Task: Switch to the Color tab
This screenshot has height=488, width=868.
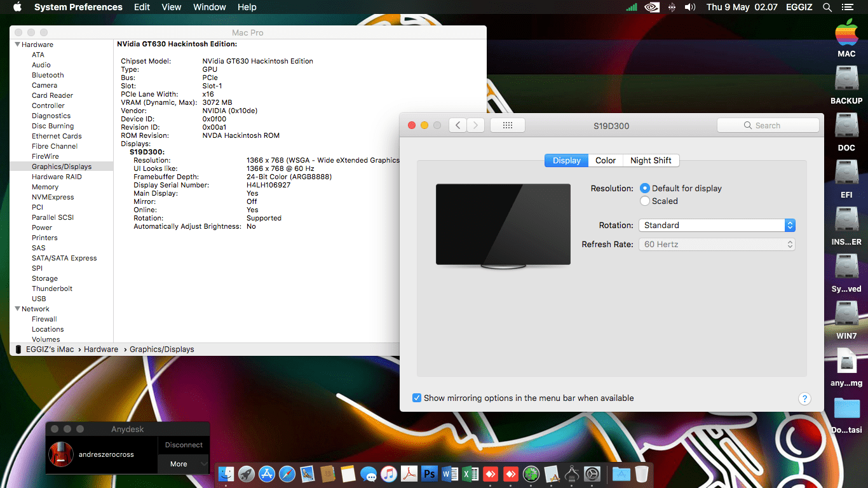Action: coord(606,160)
